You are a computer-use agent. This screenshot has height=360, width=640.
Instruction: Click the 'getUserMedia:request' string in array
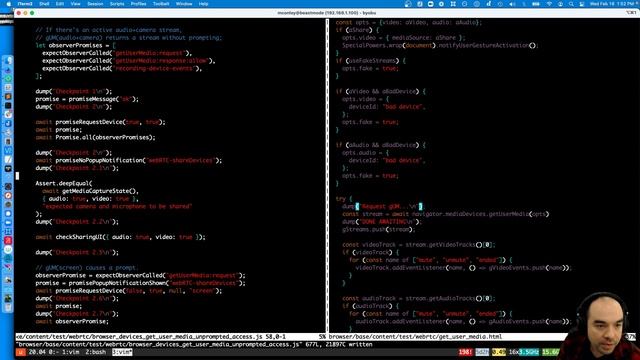click(149, 53)
